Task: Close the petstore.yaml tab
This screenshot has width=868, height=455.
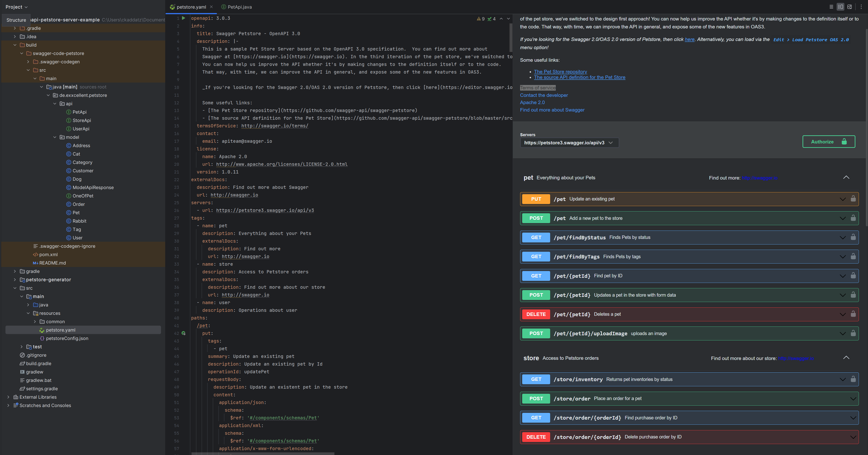Action: [211, 7]
